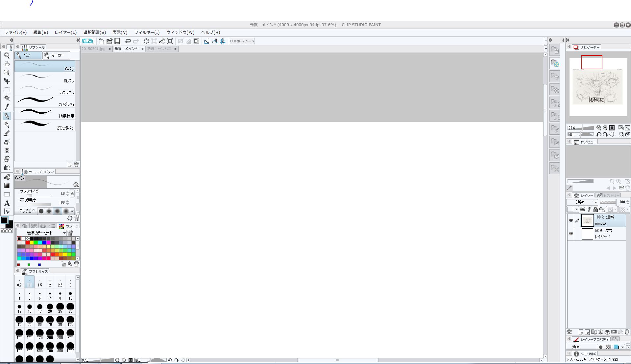Select the Airbrush spray tool
The height and width of the screenshot is (364, 631).
point(7,142)
